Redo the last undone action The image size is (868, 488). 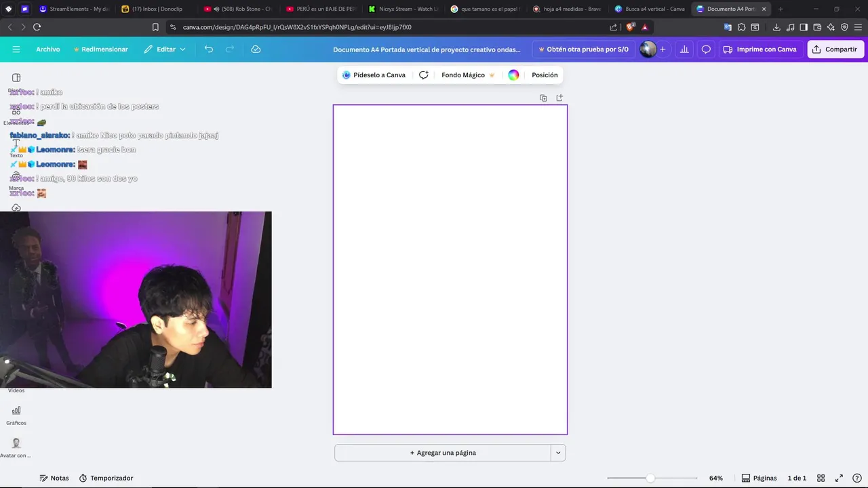pyautogui.click(x=229, y=49)
